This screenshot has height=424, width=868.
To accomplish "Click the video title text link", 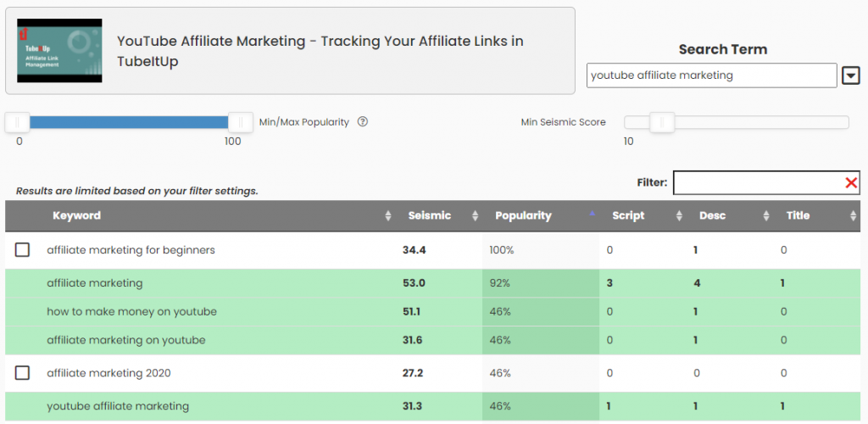I will coord(320,51).
